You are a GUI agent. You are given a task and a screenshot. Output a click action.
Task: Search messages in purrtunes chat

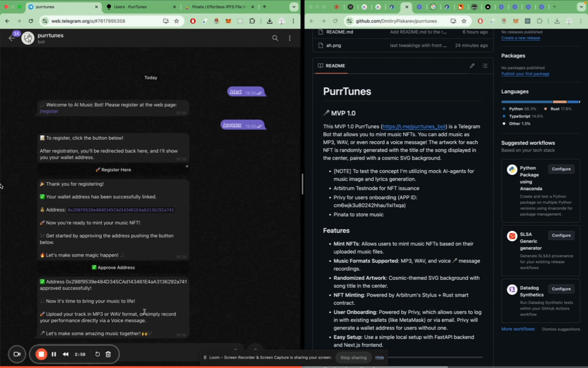click(275, 38)
